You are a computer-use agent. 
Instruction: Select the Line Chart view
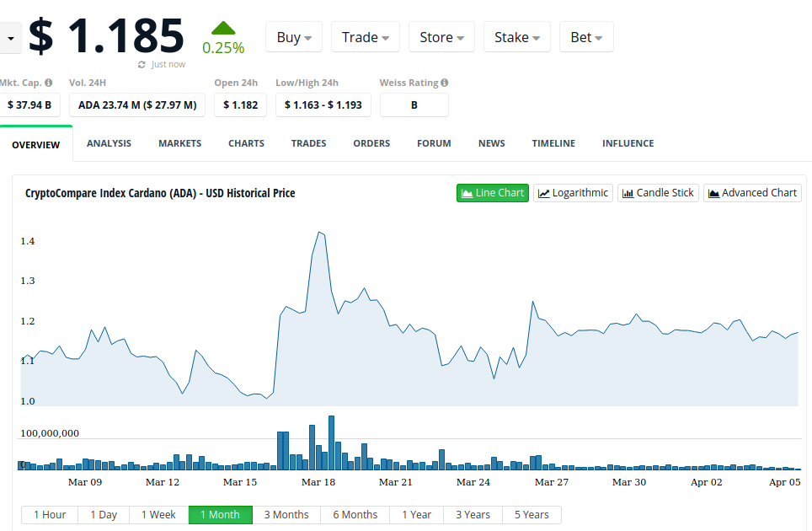click(x=493, y=193)
